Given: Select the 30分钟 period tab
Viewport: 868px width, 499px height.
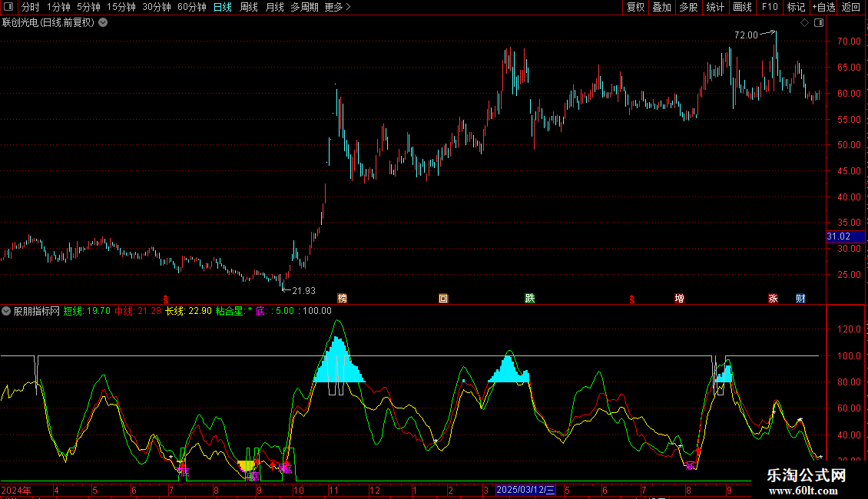Looking at the screenshot, I should pyautogui.click(x=157, y=7).
